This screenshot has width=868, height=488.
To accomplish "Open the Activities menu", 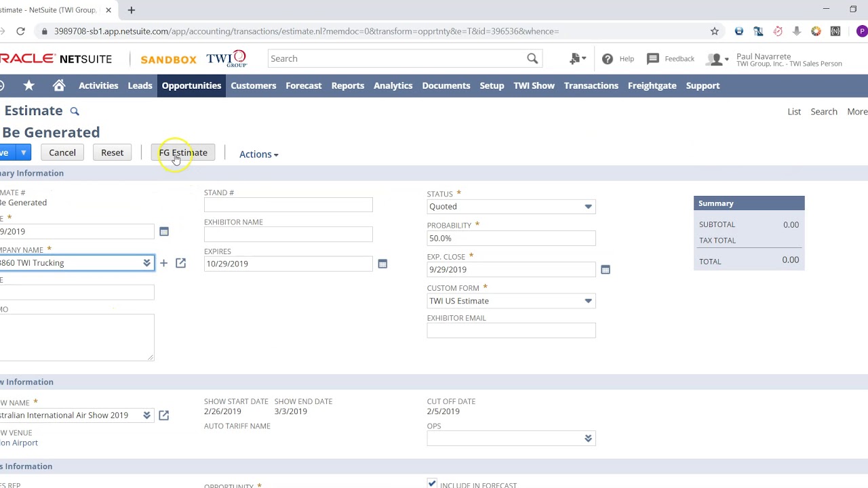I will 98,85.
